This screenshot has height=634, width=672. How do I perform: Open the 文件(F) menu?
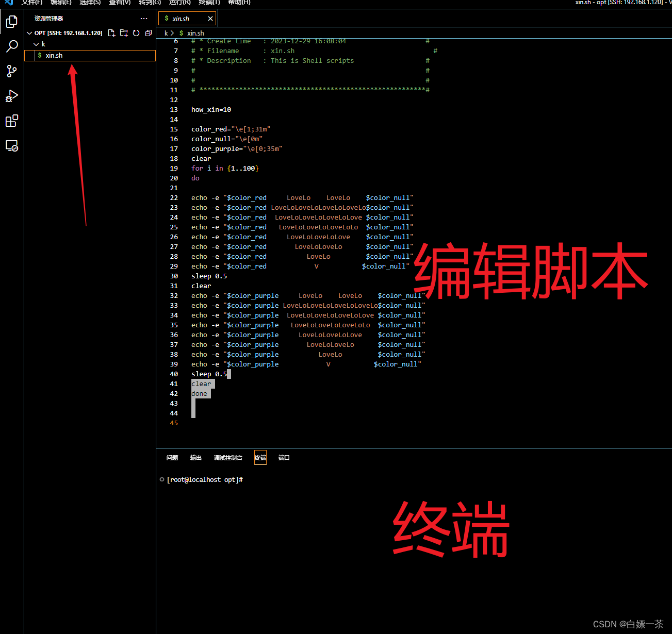tap(32, 2)
